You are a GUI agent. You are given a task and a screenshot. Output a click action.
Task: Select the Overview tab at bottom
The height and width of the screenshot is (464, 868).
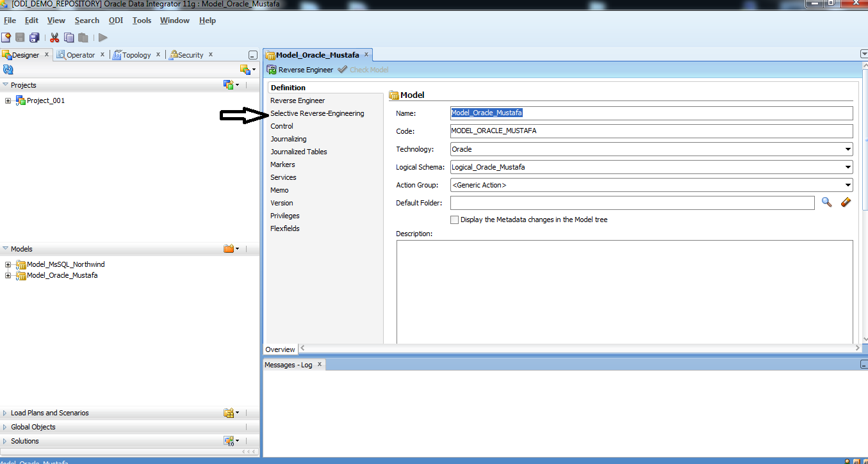tap(280, 349)
